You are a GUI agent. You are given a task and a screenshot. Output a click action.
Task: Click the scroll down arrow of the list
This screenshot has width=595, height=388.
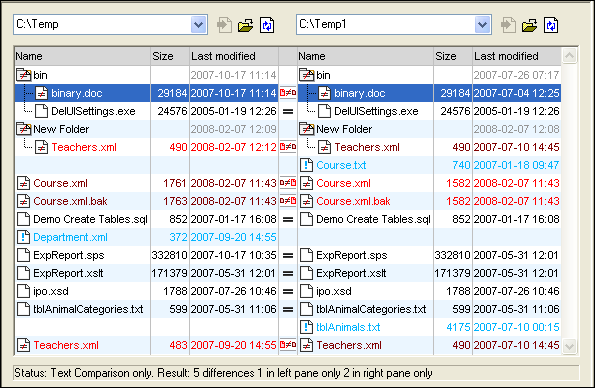click(569, 346)
